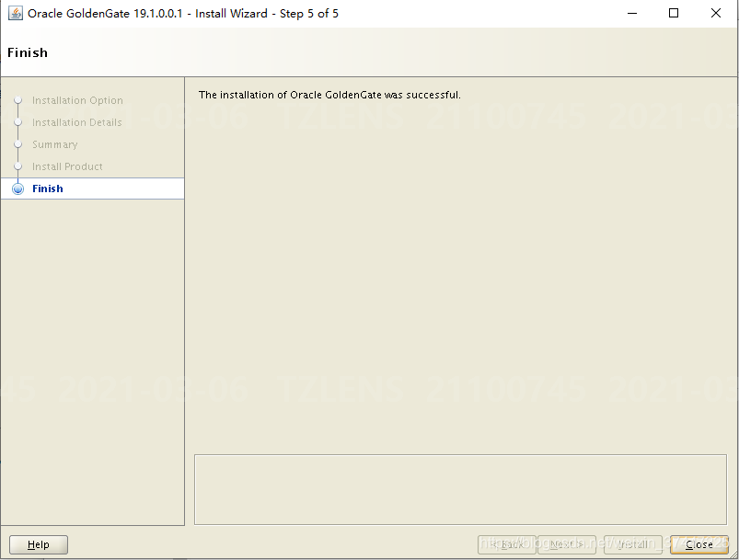739x560 pixels.
Task: Click the Close button to exit the wizard
Action: click(x=699, y=544)
